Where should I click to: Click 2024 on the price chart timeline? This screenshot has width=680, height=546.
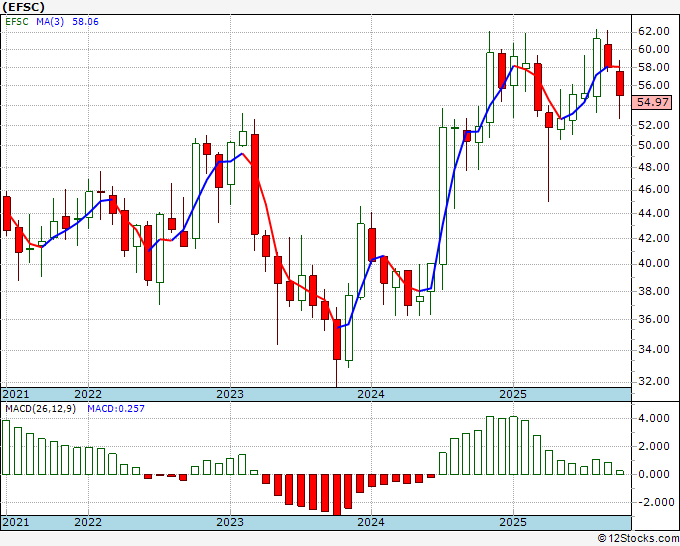tap(371, 394)
